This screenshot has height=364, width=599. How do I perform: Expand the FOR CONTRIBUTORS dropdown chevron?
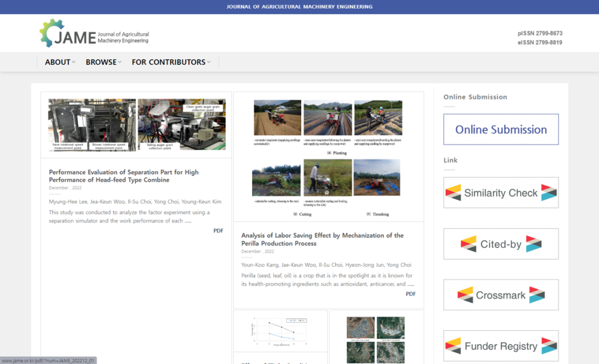[209, 62]
